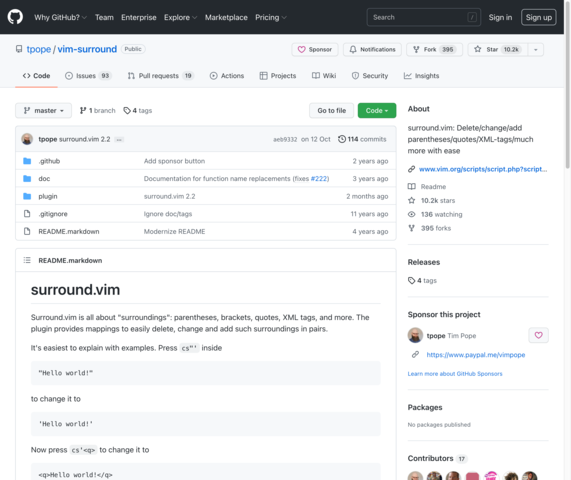Open the Contributors 17 link
The height and width of the screenshot is (480, 571).
pos(437,458)
